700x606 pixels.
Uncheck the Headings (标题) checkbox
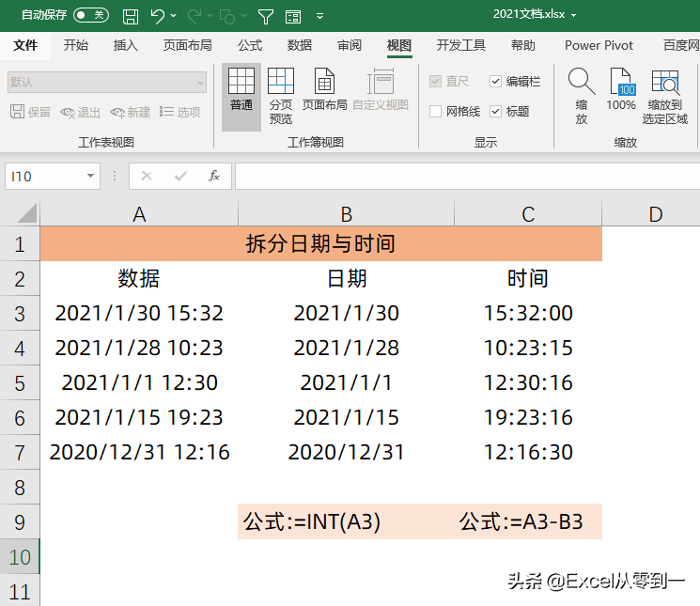[x=495, y=111]
